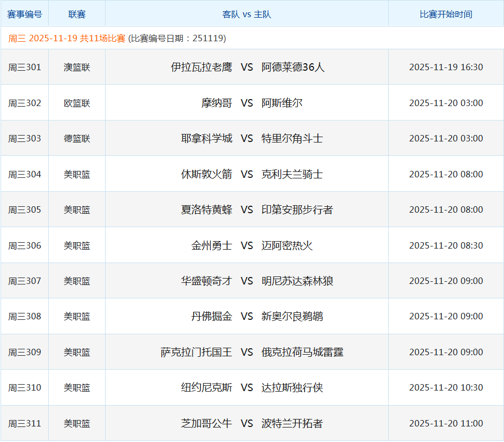
Task: Click team 金州勇士
Action: [212, 245]
